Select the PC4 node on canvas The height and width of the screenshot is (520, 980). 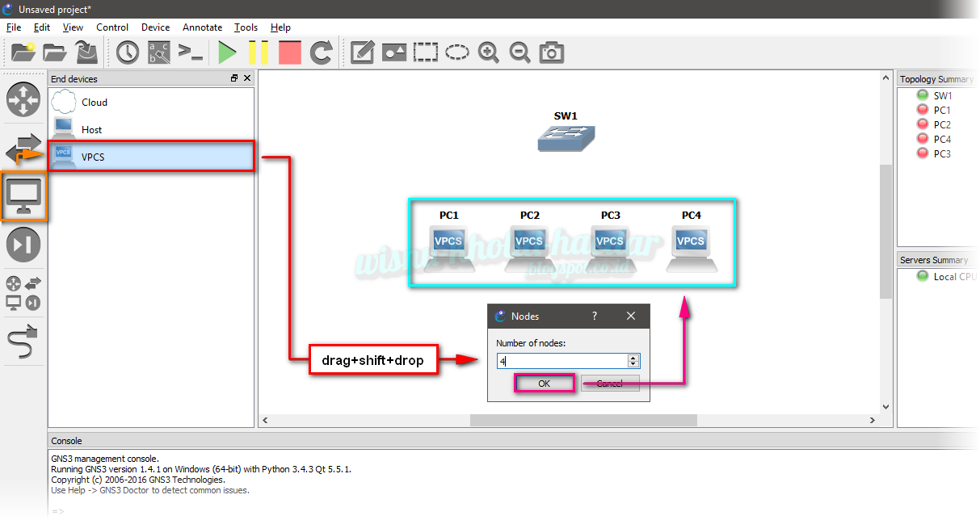click(x=692, y=248)
